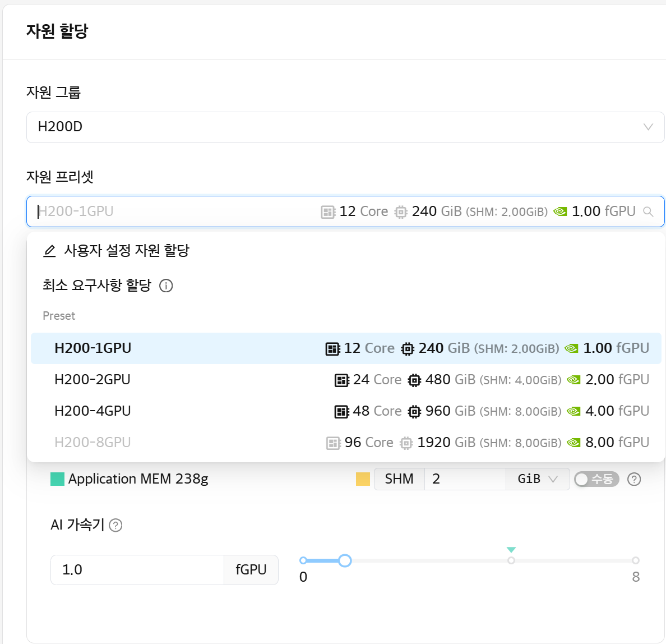Click the question mark icon next to AI 가속기
The image size is (666, 644).
tap(116, 526)
